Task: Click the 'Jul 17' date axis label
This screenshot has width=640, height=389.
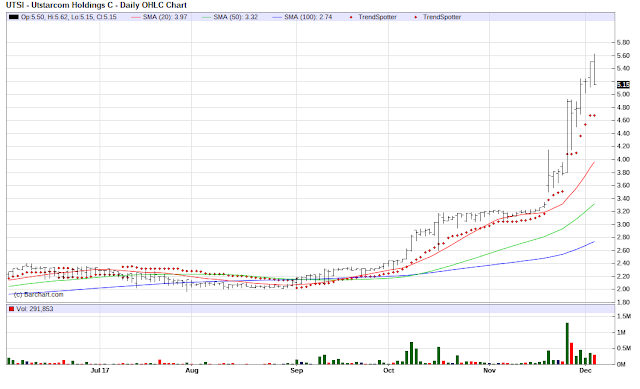Action: 100,370
